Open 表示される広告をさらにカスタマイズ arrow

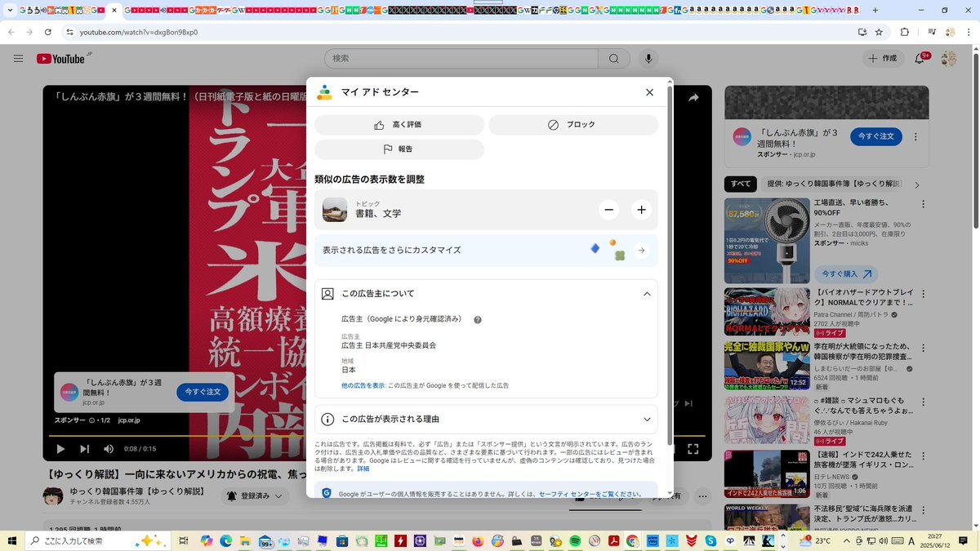click(x=642, y=251)
